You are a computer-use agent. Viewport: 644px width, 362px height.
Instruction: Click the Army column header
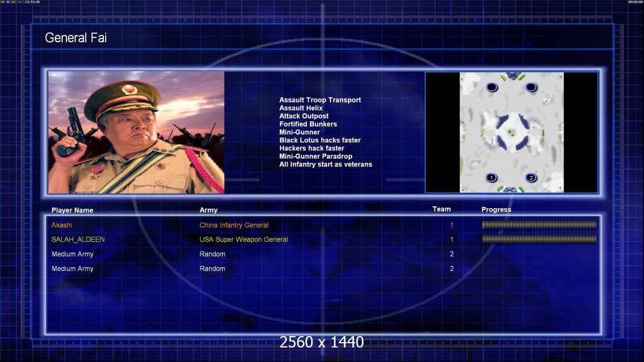208,210
